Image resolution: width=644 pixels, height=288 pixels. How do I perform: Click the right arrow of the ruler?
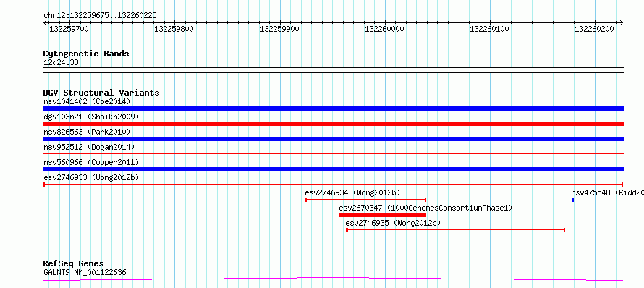[621, 22]
